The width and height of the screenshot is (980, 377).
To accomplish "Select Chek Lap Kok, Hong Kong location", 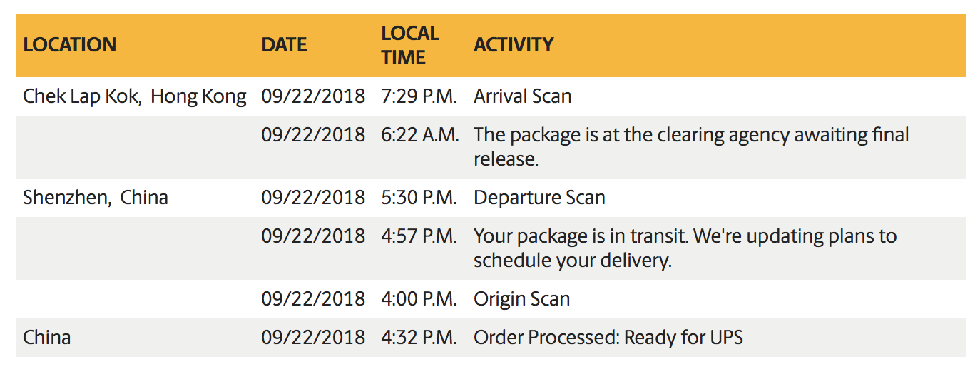I will click(x=135, y=96).
